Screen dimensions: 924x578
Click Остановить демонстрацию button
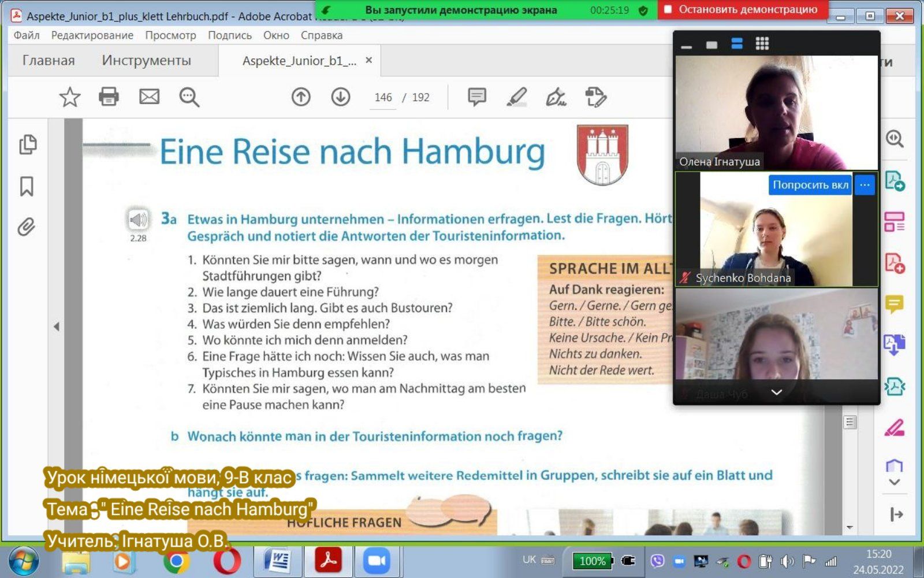tap(742, 10)
